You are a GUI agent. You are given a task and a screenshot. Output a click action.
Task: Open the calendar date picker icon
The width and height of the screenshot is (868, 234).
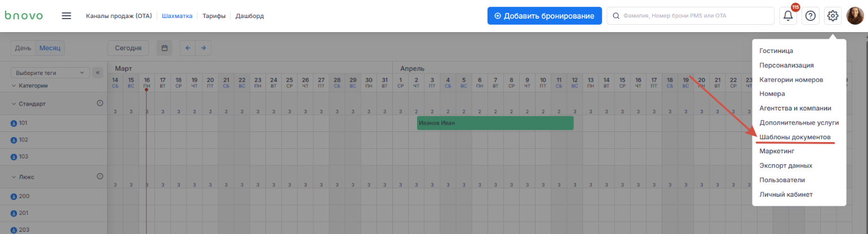165,48
